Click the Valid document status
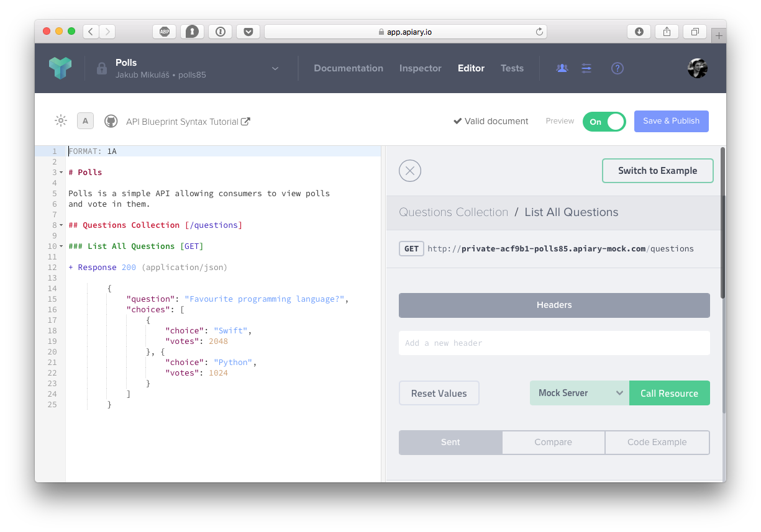Viewport: 761px width, 532px height. click(x=491, y=121)
